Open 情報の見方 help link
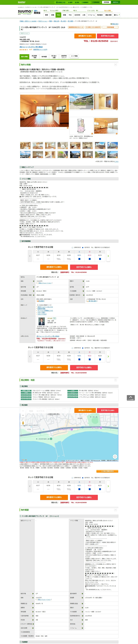The height and width of the screenshot is (644, 138). [x=115, y=24]
